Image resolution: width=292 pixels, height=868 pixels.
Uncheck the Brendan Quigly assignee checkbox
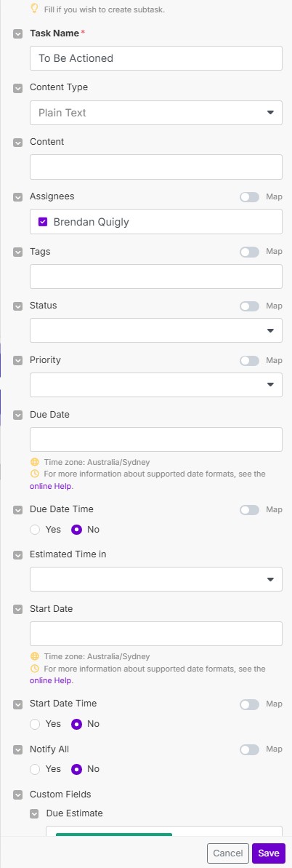43,222
